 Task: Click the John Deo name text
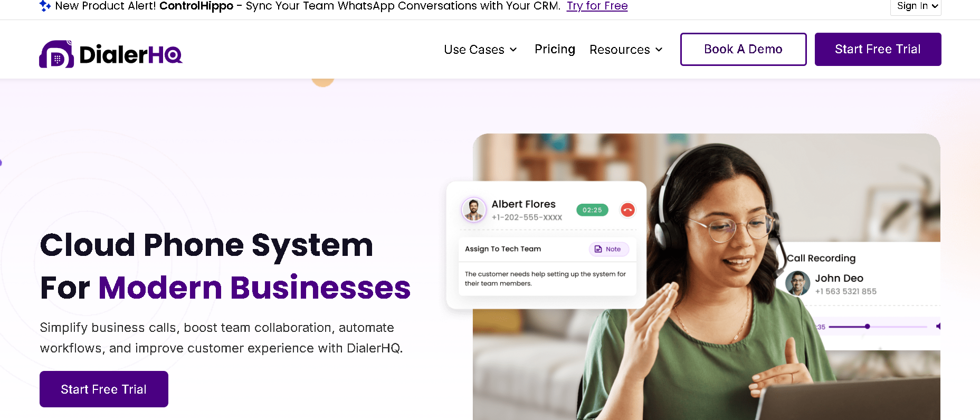coord(839,278)
